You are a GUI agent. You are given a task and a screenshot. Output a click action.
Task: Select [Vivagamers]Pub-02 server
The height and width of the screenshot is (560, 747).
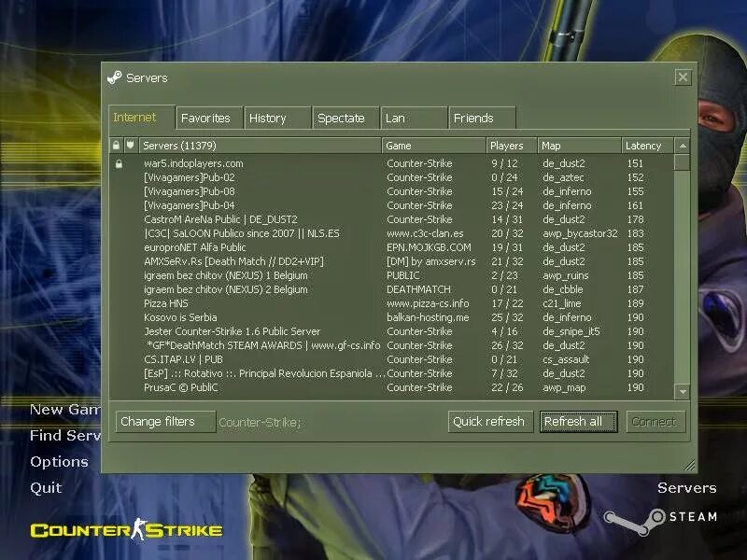[391, 177]
